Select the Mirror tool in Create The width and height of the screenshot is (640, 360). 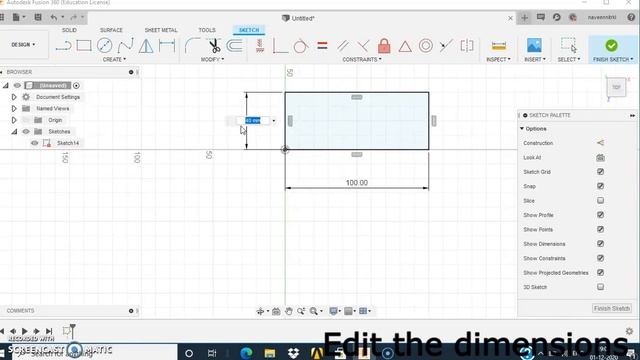(146, 46)
